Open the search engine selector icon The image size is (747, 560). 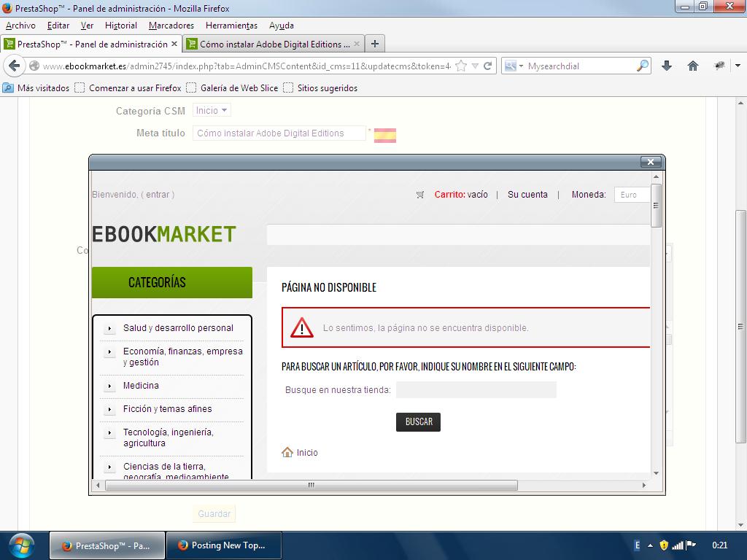click(514, 66)
